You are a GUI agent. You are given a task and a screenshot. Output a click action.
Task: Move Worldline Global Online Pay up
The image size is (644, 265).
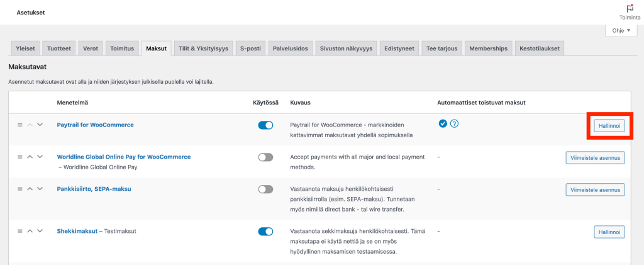(30, 157)
